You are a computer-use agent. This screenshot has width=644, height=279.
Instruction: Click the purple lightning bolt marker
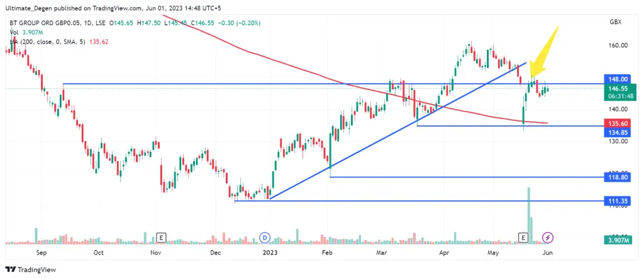548,237
